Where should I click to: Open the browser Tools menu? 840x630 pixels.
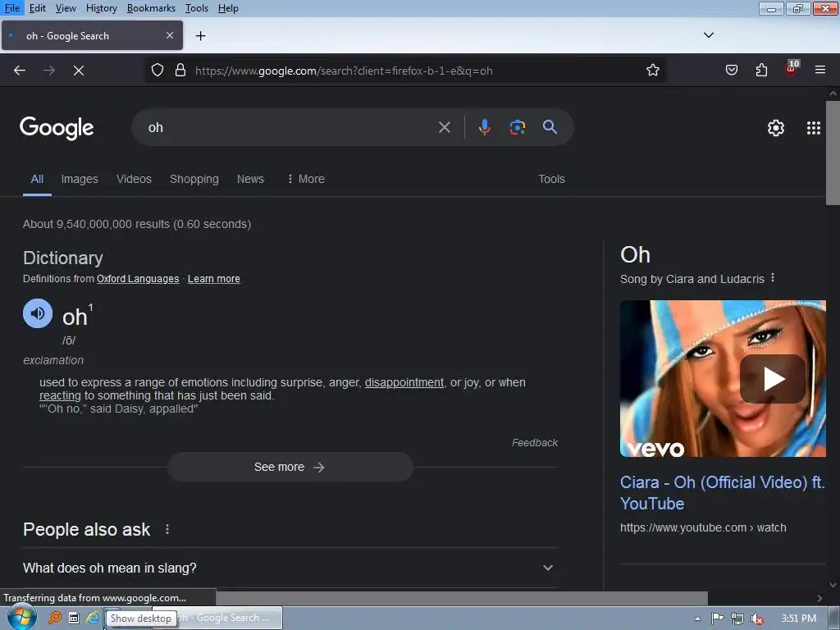[x=196, y=8]
